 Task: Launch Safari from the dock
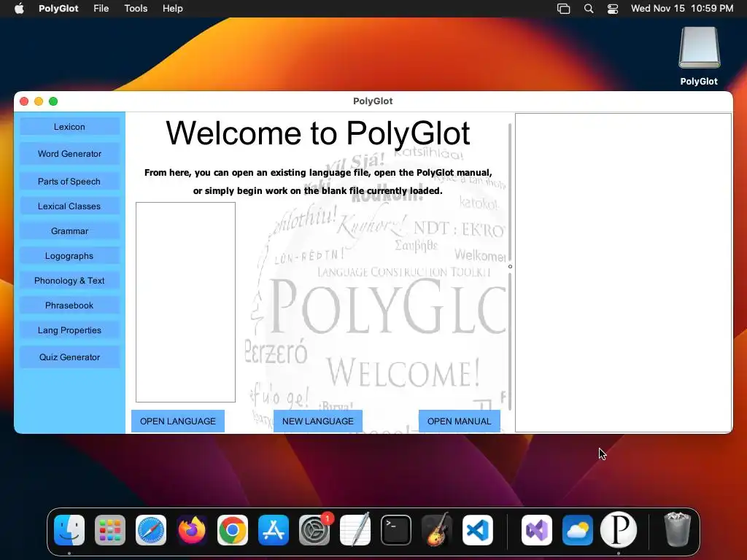coord(151,530)
